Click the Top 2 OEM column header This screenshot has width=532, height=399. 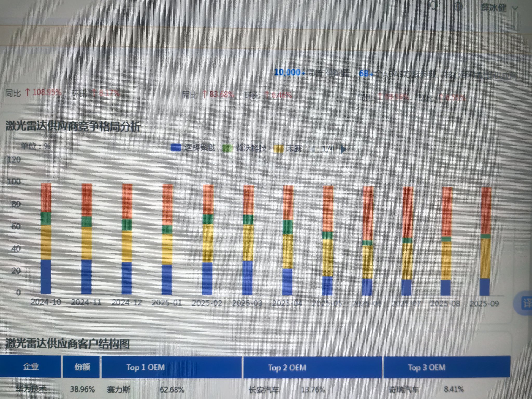coord(287,368)
